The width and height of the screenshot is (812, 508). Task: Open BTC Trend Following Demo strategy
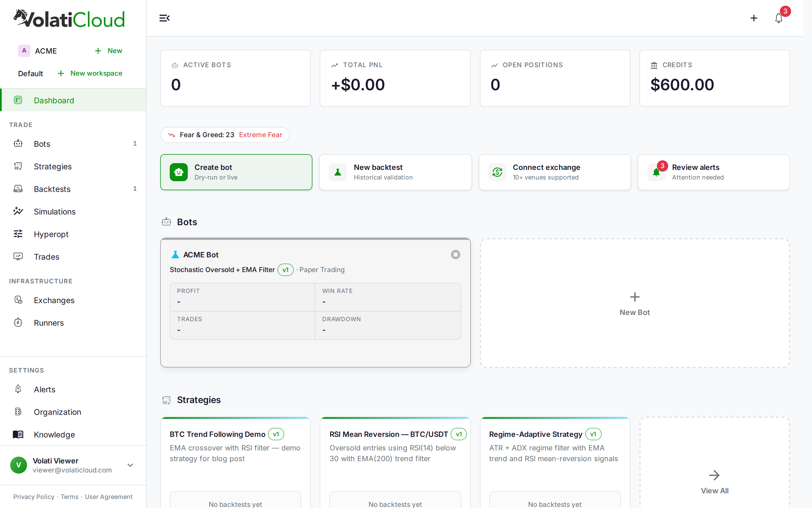pyautogui.click(x=217, y=434)
